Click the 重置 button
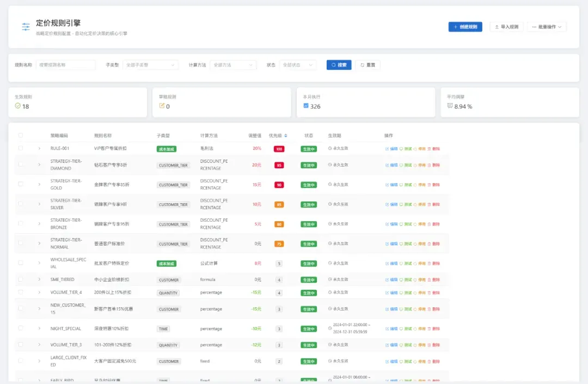This screenshot has width=588, height=384. tap(367, 65)
